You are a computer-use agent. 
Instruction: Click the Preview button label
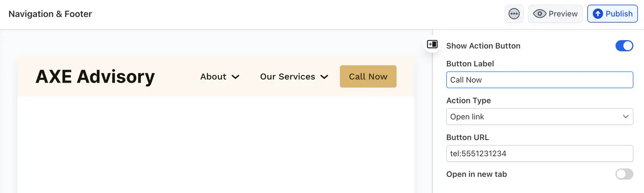tap(563, 14)
